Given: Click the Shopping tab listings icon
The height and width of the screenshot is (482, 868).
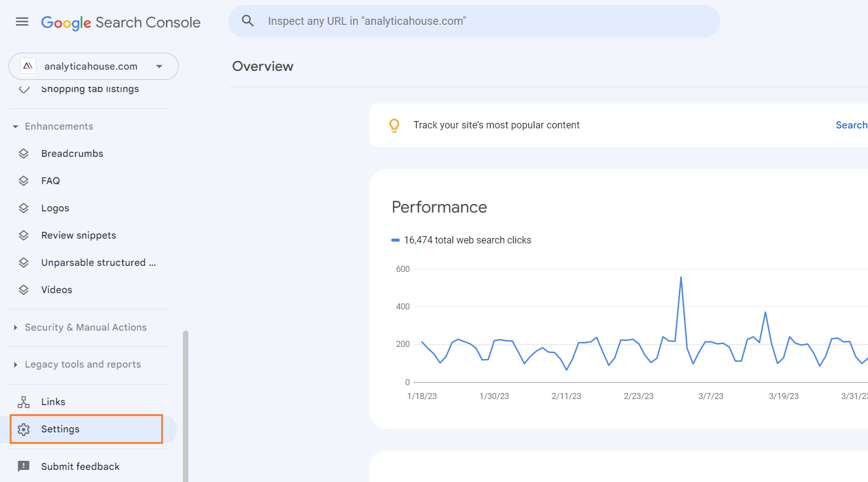Looking at the screenshot, I should coord(24,89).
